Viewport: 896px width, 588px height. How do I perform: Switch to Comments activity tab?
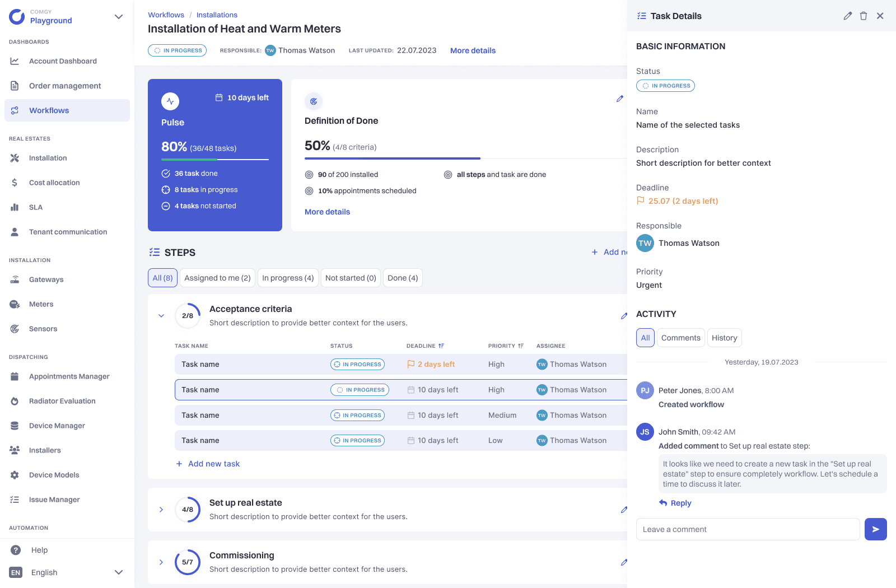pyautogui.click(x=680, y=338)
